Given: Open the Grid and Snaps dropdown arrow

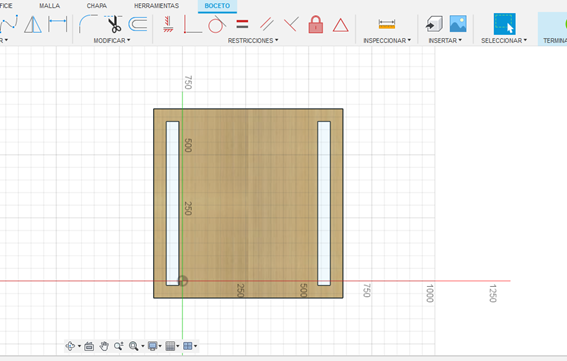Looking at the screenshot, I should tap(178, 346).
